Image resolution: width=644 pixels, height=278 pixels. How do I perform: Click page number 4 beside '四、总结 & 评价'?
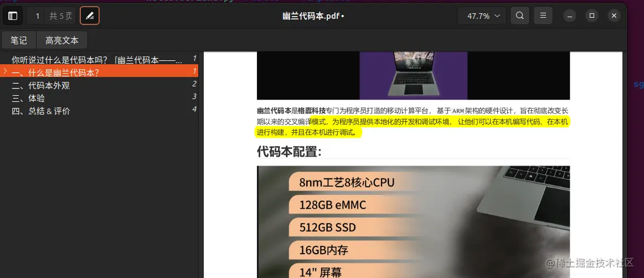tap(195, 109)
